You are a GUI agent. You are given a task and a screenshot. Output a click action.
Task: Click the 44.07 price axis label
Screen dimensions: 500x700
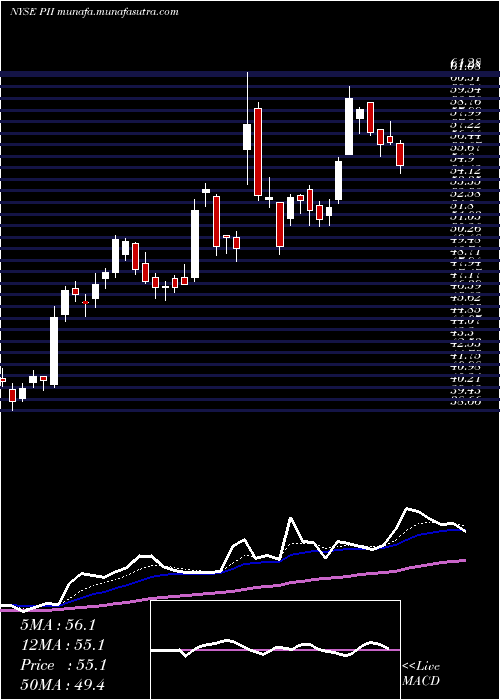pos(465,321)
